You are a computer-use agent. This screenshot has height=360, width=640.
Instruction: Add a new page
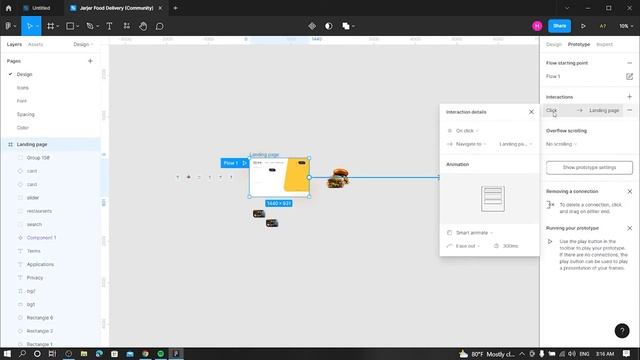(x=90, y=61)
